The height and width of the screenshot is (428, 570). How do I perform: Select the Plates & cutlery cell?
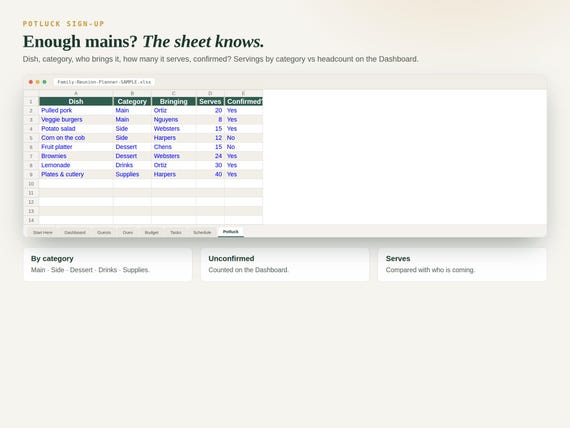[x=76, y=174]
